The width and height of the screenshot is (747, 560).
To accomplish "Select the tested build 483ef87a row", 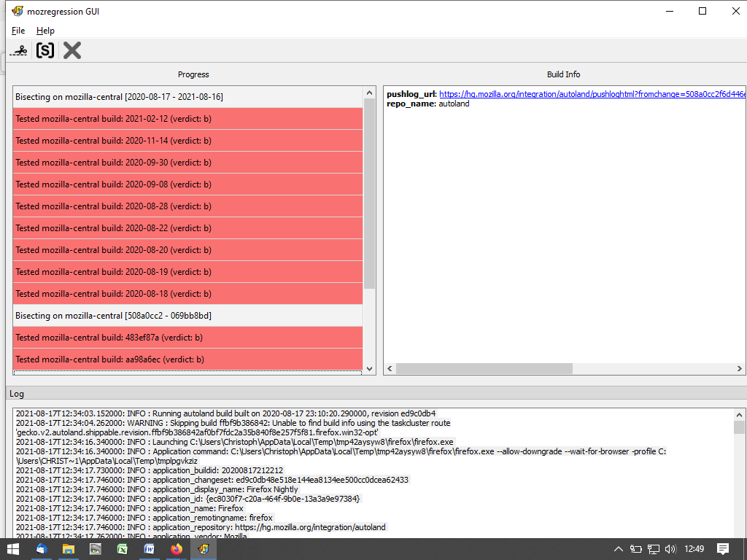I will [x=187, y=338].
